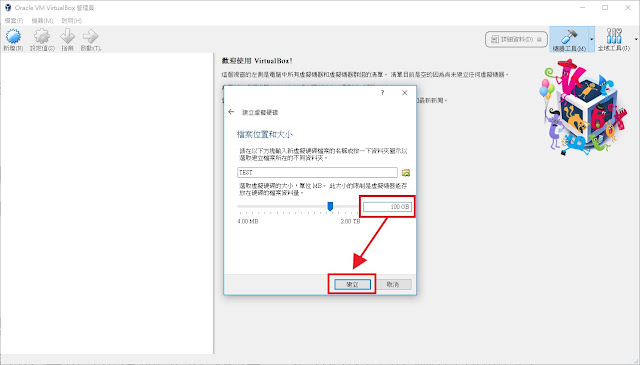Click the 100 GB size field
640x365 pixels.
[387, 207]
